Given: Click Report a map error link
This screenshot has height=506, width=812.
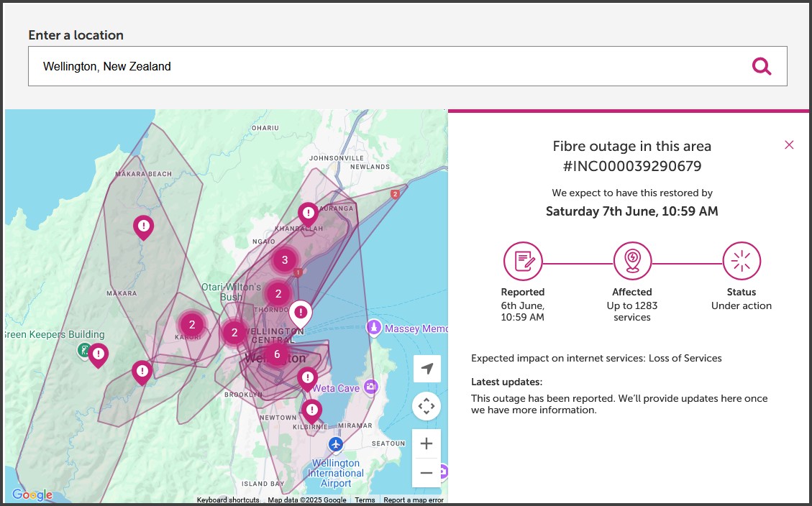Looking at the screenshot, I should [414, 500].
